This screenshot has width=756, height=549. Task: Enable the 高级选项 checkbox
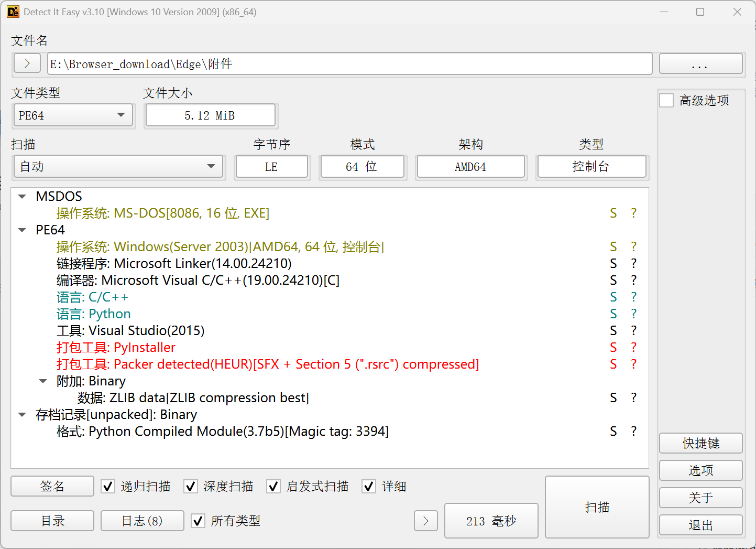point(666,100)
